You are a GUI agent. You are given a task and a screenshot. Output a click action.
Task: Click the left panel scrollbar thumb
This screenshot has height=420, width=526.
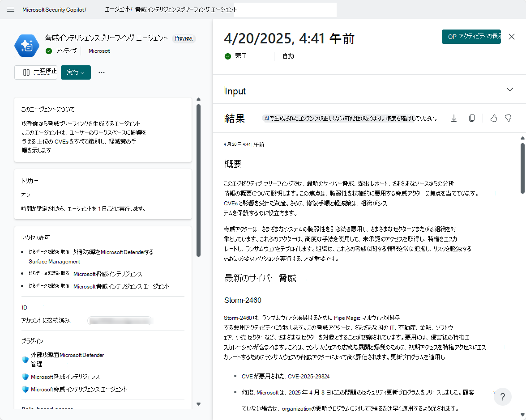pos(199,181)
